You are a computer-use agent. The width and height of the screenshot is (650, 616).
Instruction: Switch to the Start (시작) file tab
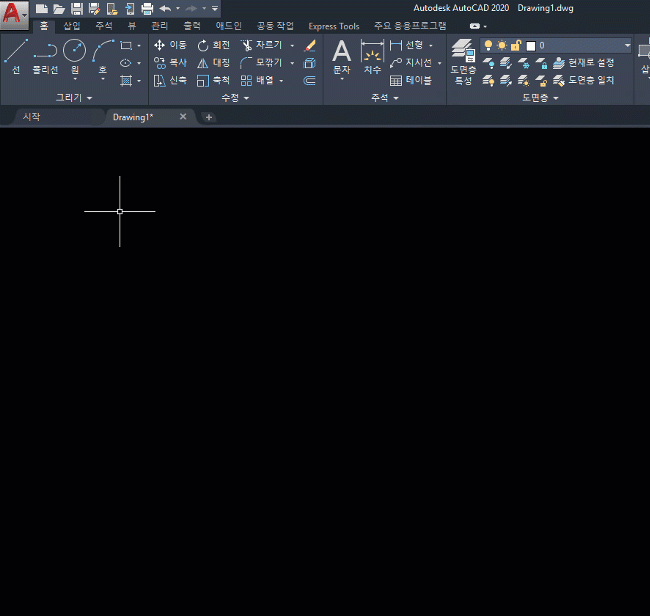pyautogui.click(x=32, y=117)
